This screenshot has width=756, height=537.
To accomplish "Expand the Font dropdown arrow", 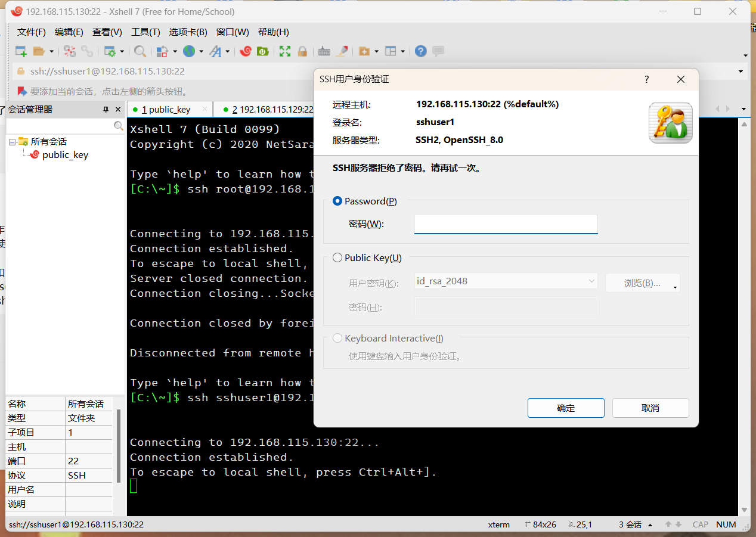I will 227,52.
